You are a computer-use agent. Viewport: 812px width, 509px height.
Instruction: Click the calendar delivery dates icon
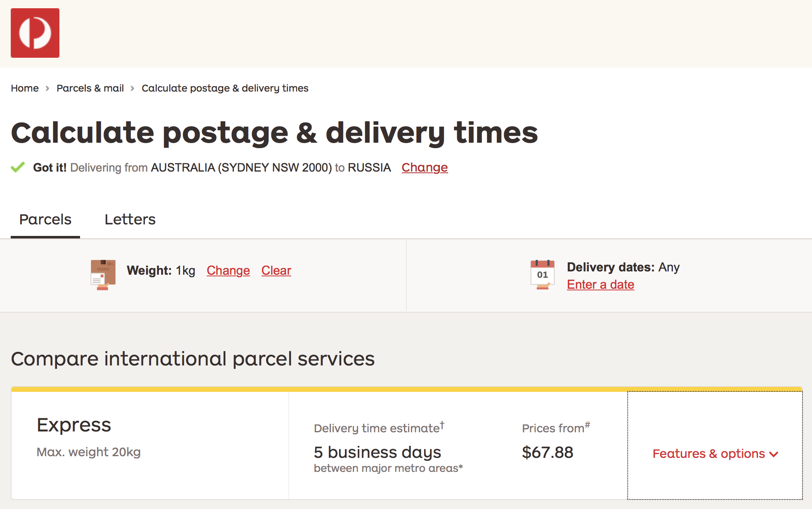click(x=542, y=275)
